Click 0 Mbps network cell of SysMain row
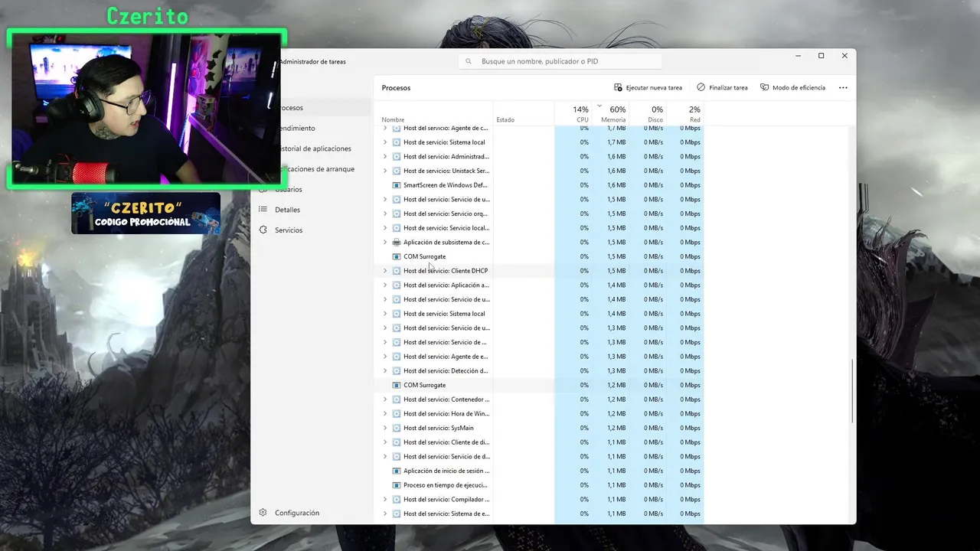Viewport: 980px width, 551px height. point(685,428)
